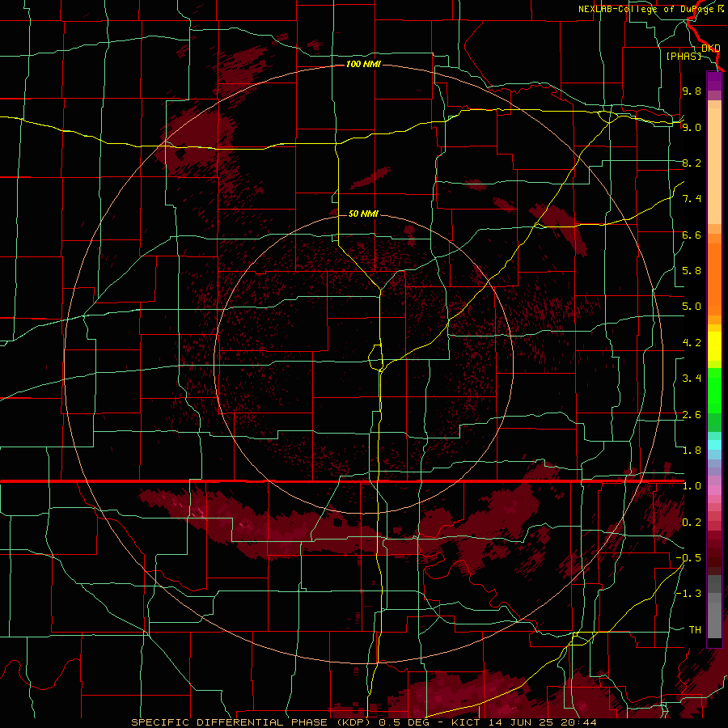Click the 50 NMI range ring label

[x=363, y=214]
